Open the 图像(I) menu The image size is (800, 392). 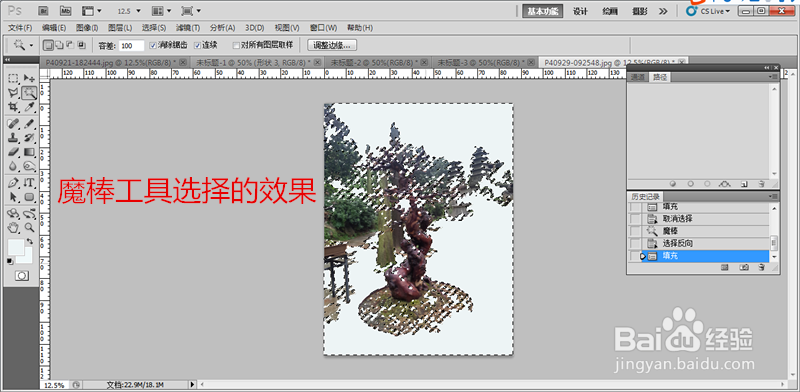pos(87,28)
